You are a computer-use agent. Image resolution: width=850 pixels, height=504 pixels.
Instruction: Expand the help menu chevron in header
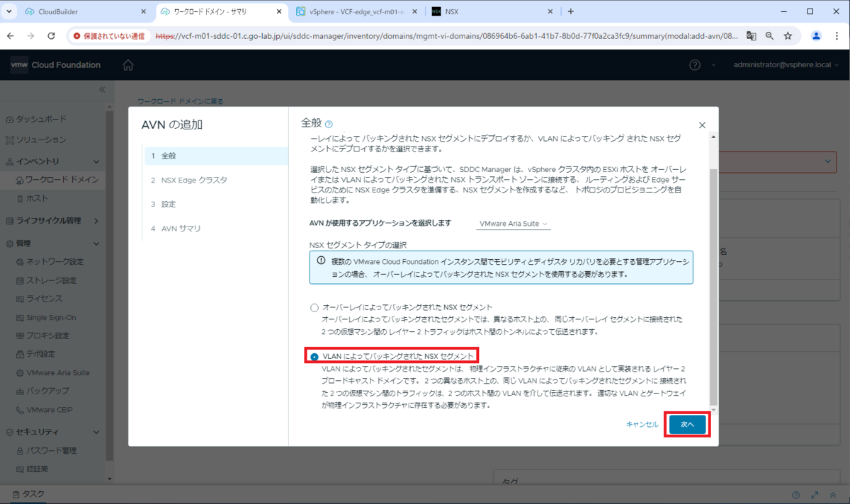point(714,65)
